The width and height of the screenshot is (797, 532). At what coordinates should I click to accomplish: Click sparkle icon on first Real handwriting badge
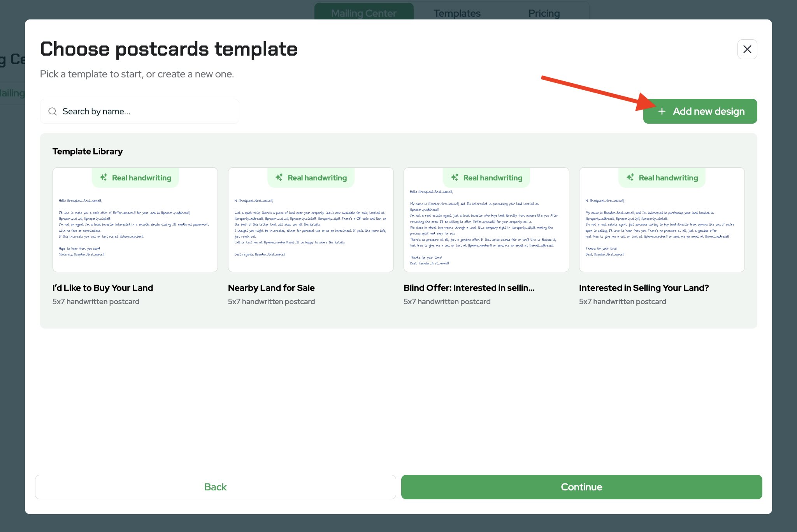104,177
